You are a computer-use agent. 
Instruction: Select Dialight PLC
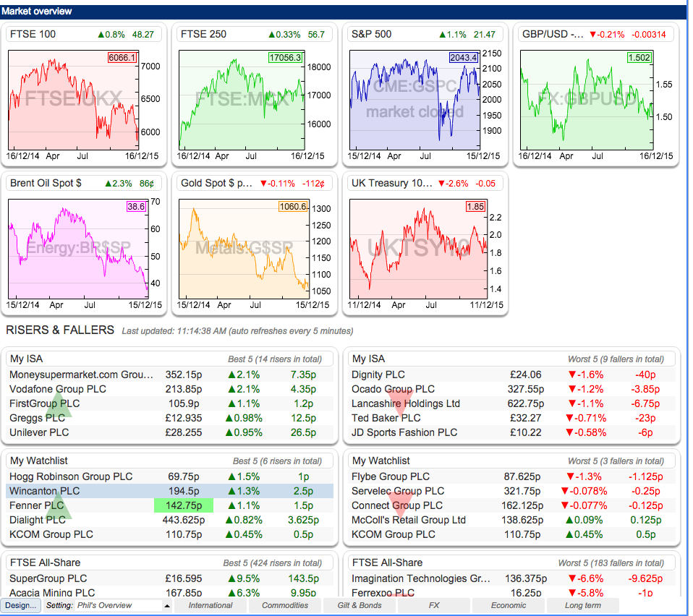[x=38, y=520]
